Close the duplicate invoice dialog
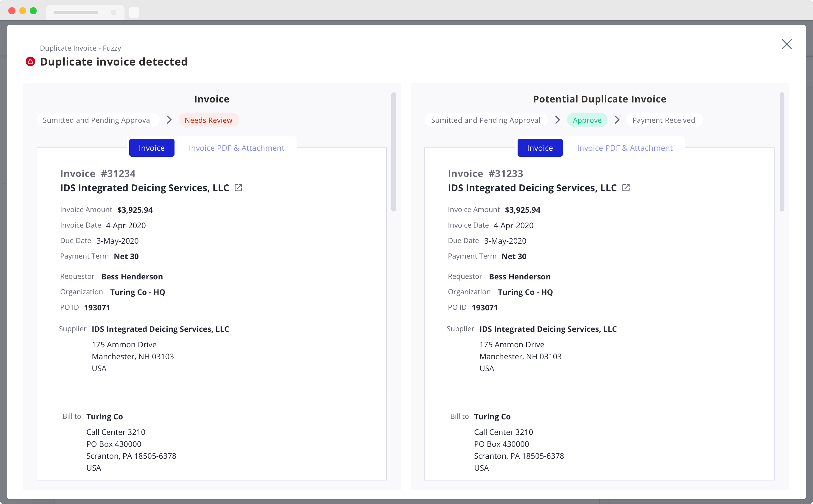Screen dimensions: 813x504 786,44
